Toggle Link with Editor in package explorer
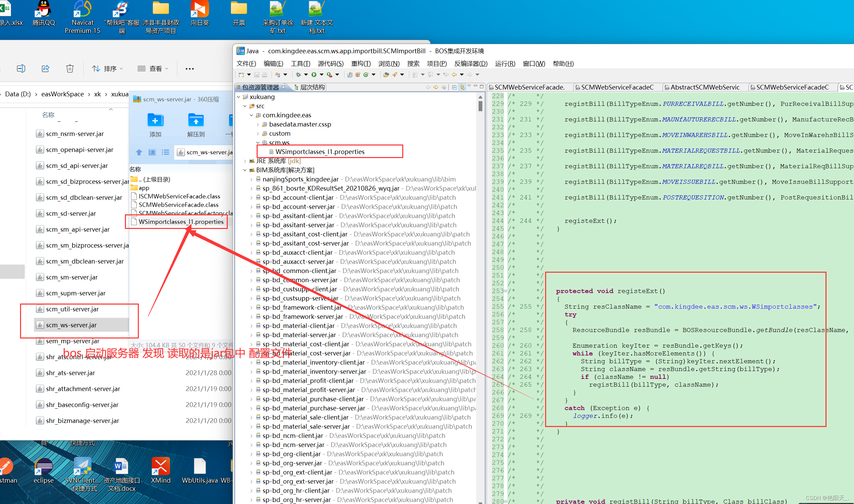 coord(462,87)
